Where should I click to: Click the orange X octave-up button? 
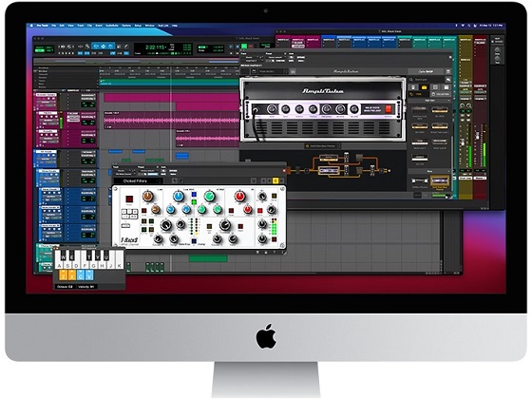click(x=71, y=275)
